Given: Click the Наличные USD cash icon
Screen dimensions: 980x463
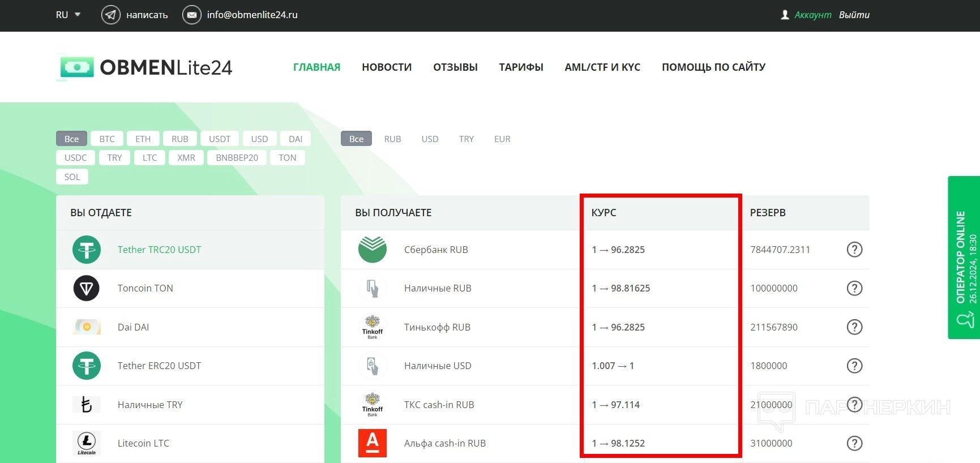Looking at the screenshot, I should click(x=373, y=366).
